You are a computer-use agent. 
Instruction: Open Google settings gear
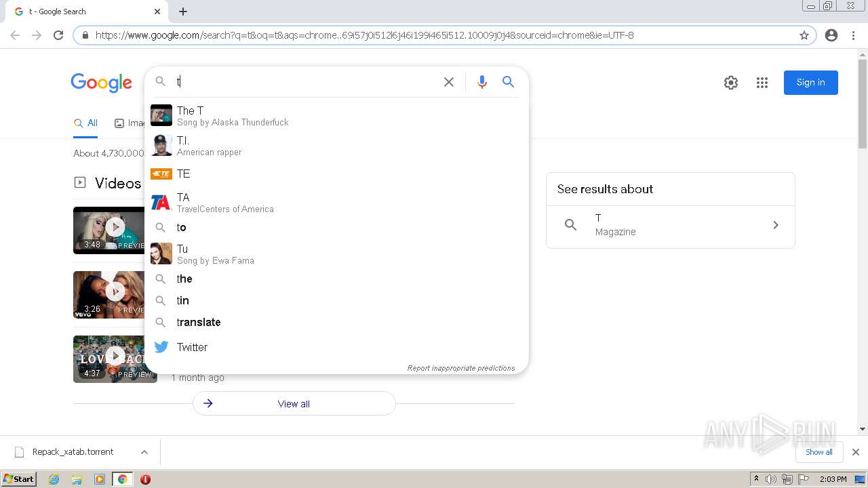[731, 83]
